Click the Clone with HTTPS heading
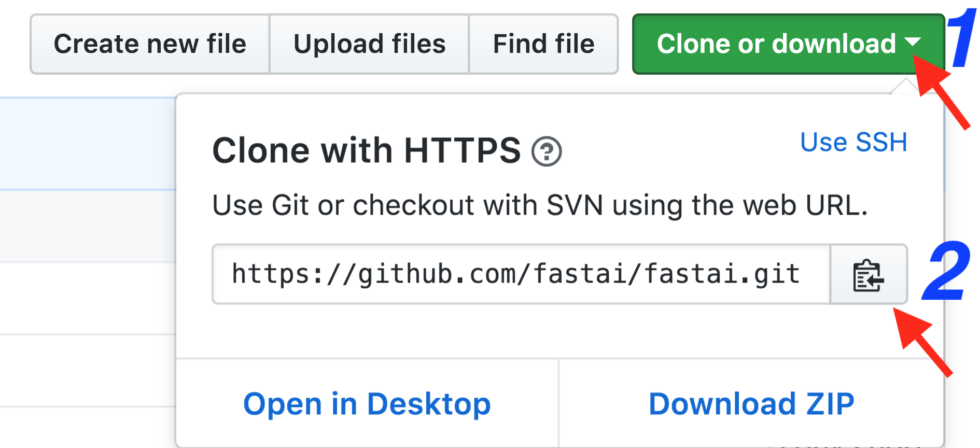Viewport: 980px width, 448px height. tap(366, 151)
